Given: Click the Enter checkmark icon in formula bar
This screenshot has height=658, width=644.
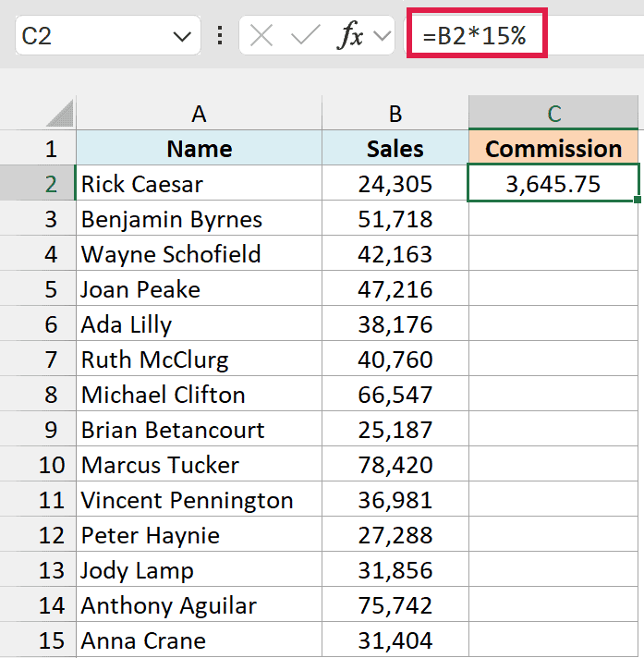Looking at the screenshot, I should point(305,35).
